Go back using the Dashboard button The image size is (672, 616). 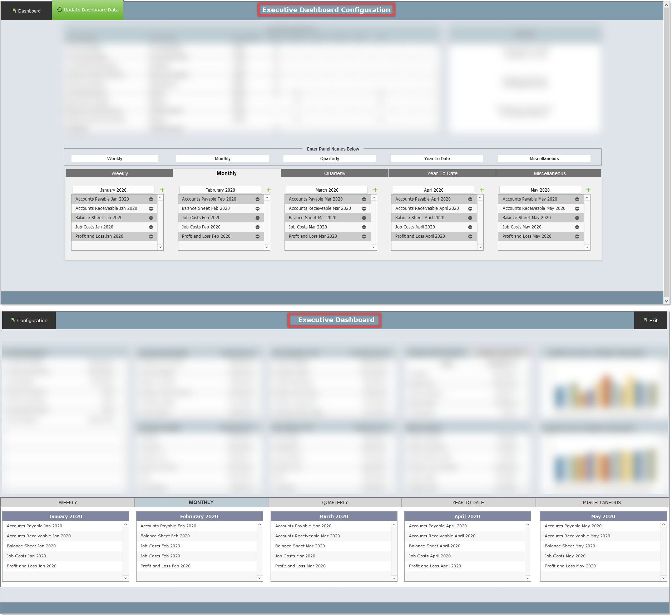pos(26,11)
